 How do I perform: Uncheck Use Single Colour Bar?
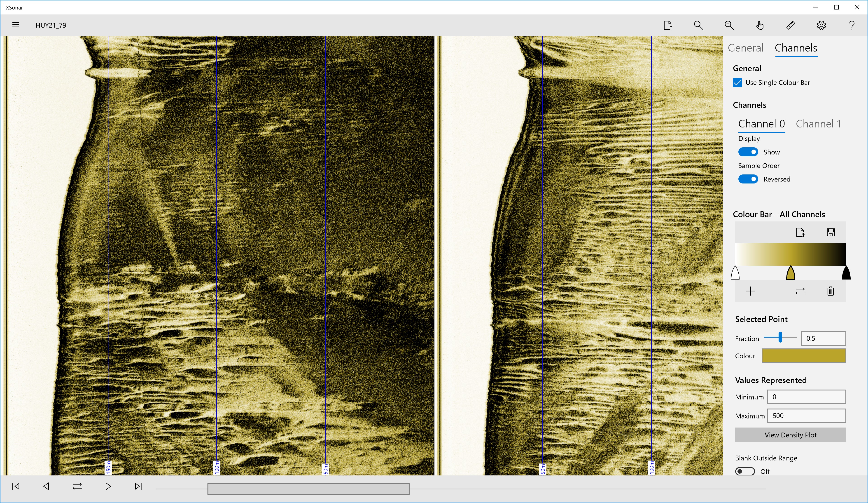tap(737, 83)
